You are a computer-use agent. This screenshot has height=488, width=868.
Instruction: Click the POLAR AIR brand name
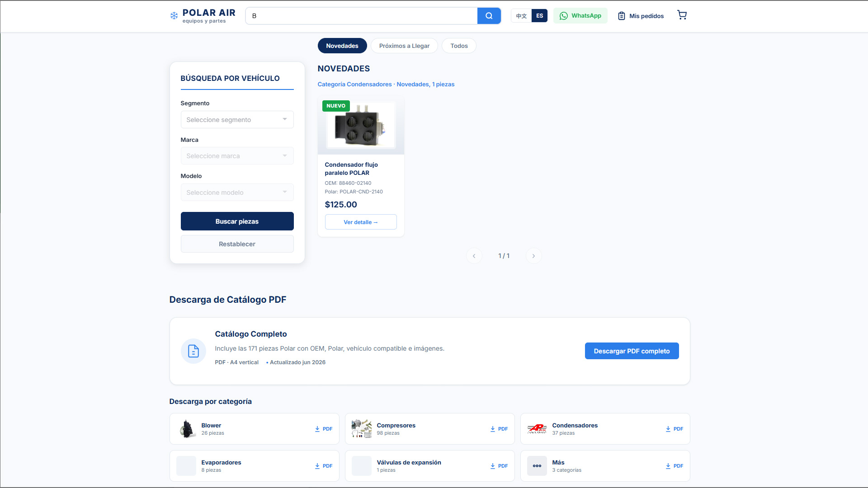pyautogui.click(x=209, y=13)
